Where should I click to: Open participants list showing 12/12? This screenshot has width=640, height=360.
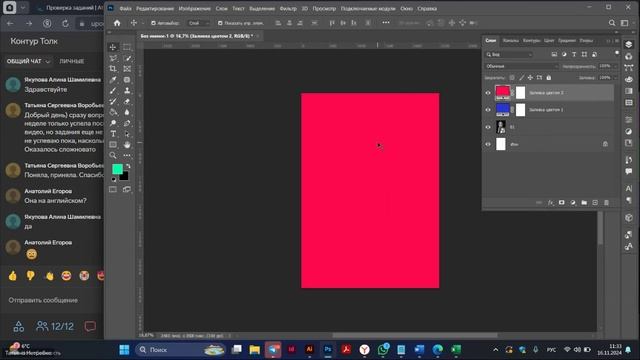55,326
